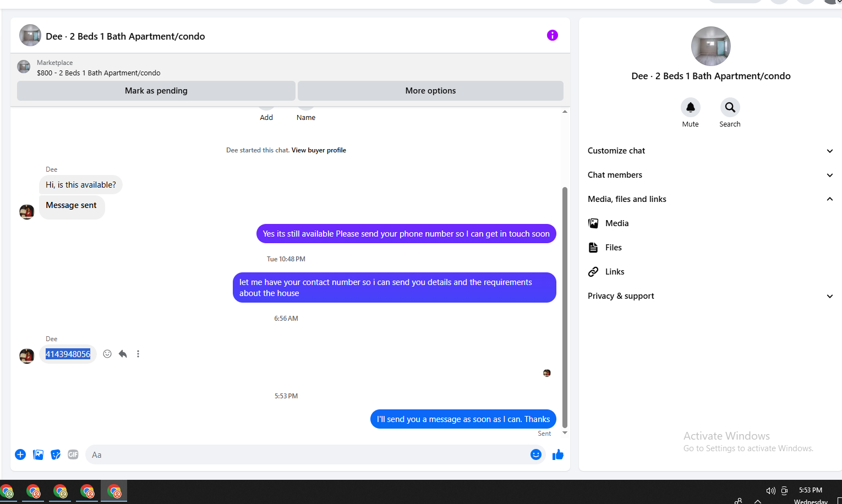
Task: Click 'Hi, is this available?' message
Action: tap(81, 185)
